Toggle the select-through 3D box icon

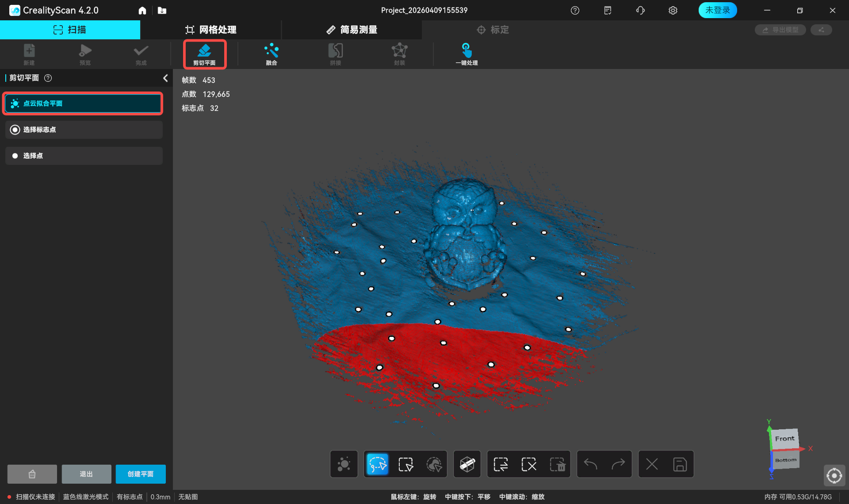[467, 464]
